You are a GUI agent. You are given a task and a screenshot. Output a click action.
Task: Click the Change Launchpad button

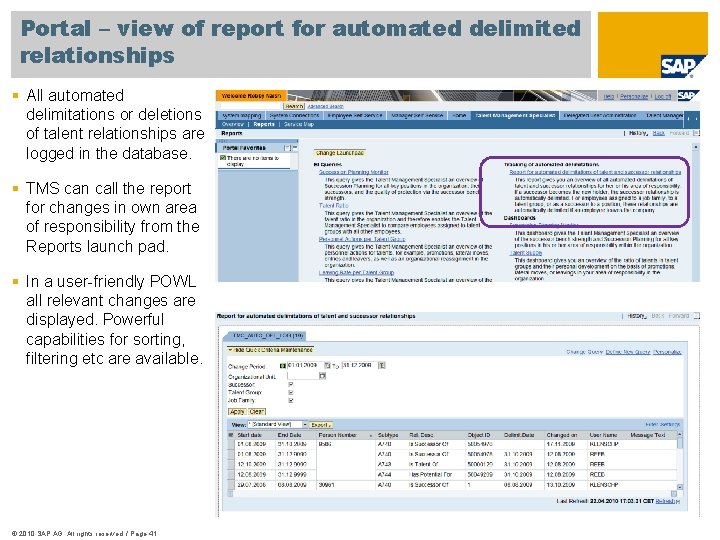click(340, 153)
